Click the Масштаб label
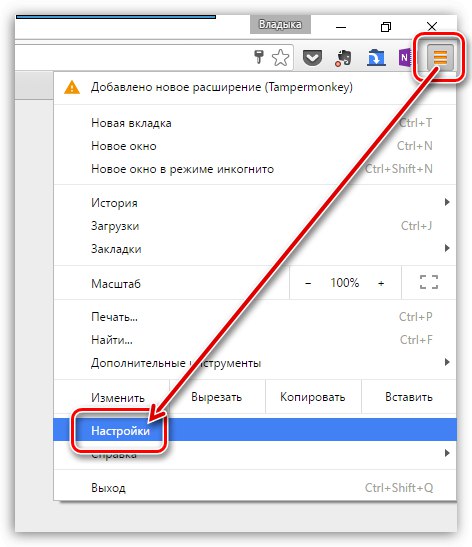The image size is (472, 547). 116,284
